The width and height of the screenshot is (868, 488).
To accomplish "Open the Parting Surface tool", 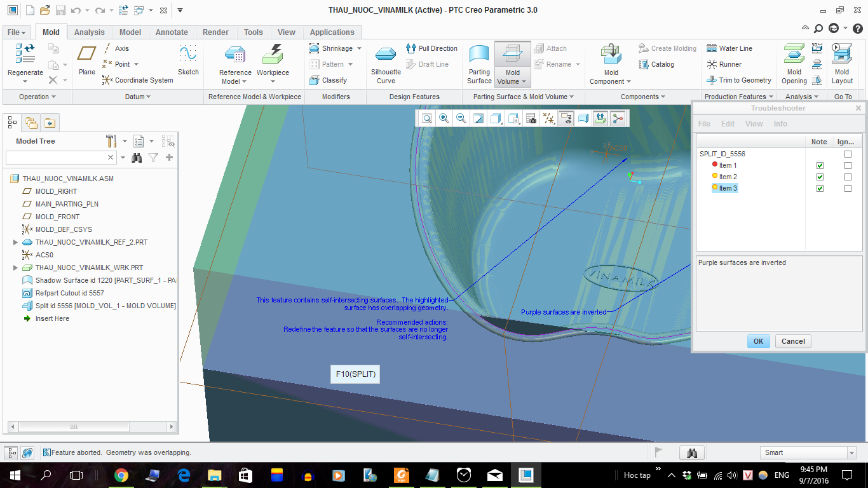I will pos(479,64).
